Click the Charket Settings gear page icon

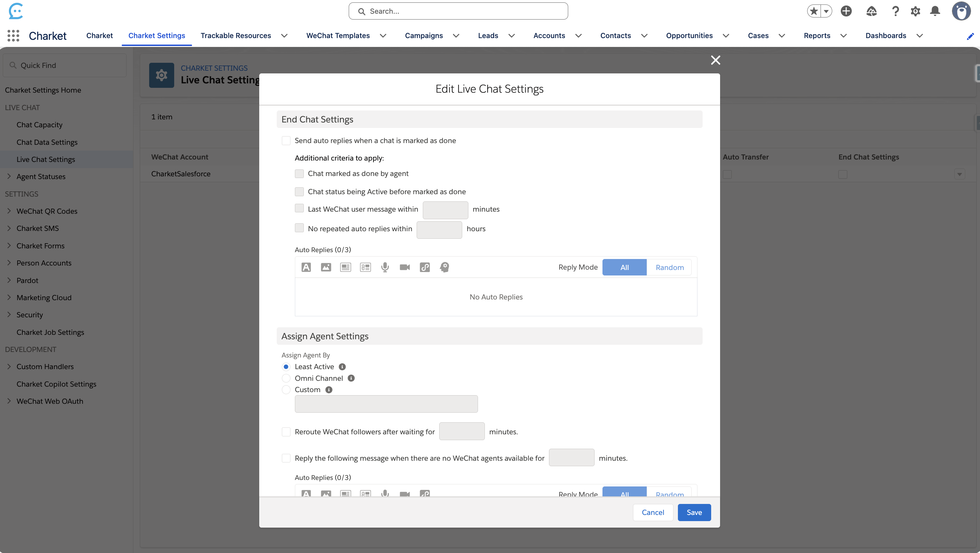coord(161,75)
